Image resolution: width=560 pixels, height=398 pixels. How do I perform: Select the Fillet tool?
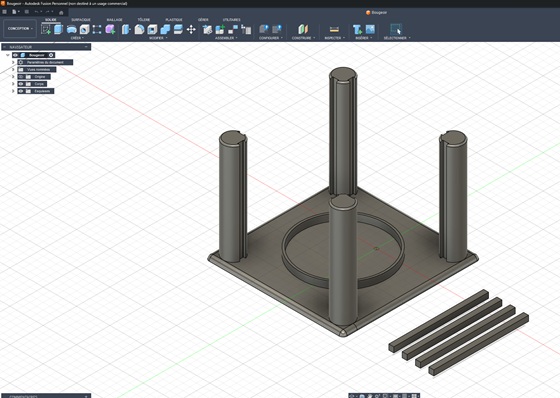tap(139, 29)
